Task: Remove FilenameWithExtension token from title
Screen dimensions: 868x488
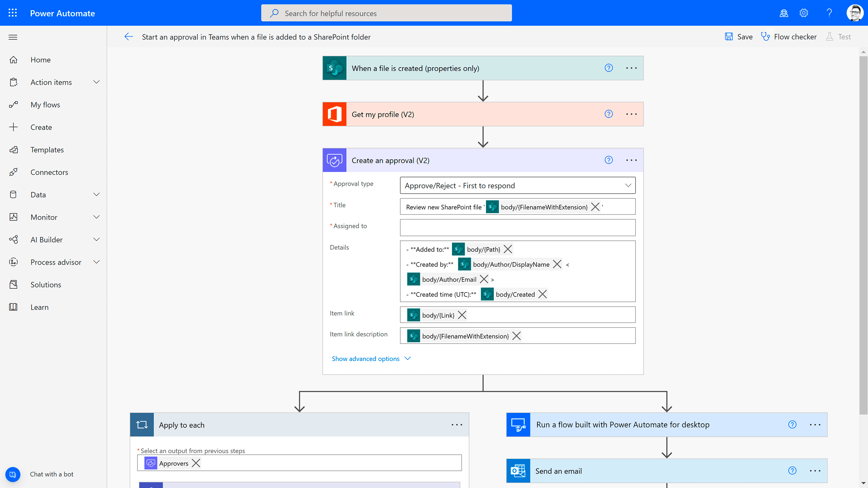Action: click(x=595, y=207)
